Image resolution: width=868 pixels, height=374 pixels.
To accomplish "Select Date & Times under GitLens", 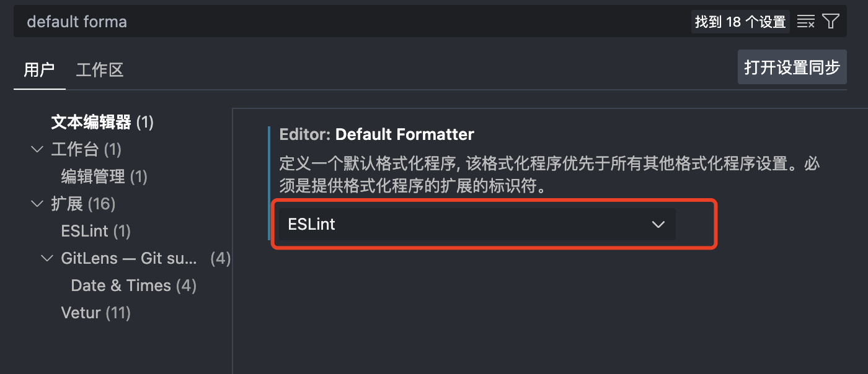I will 121,285.
